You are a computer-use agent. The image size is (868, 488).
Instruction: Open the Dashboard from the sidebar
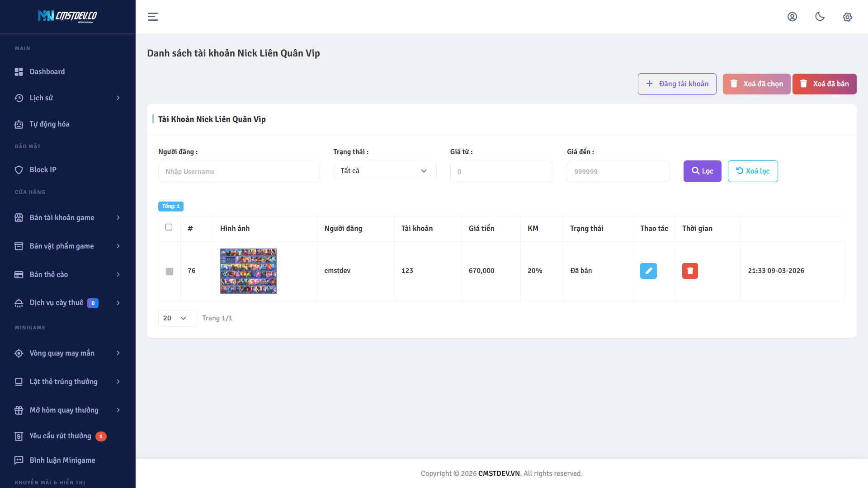click(x=47, y=71)
